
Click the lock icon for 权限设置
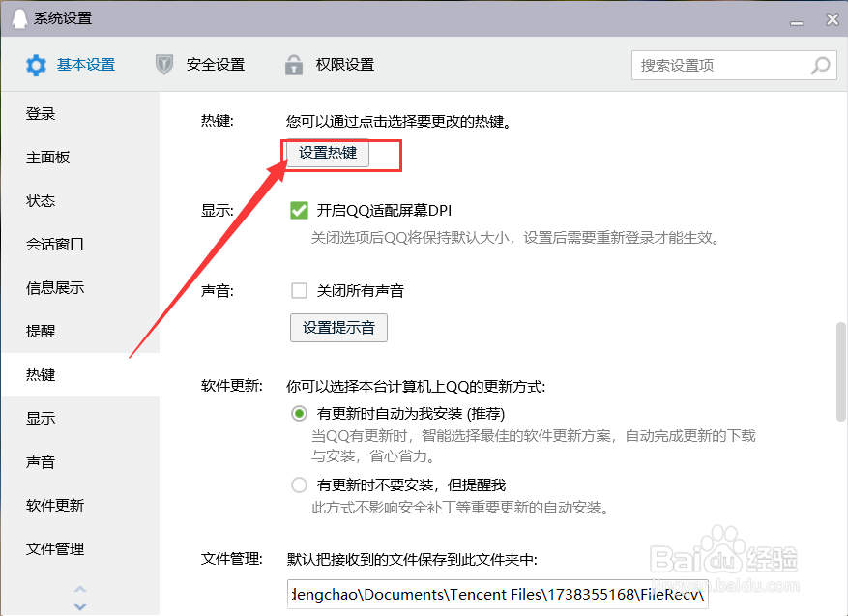[x=293, y=64]
